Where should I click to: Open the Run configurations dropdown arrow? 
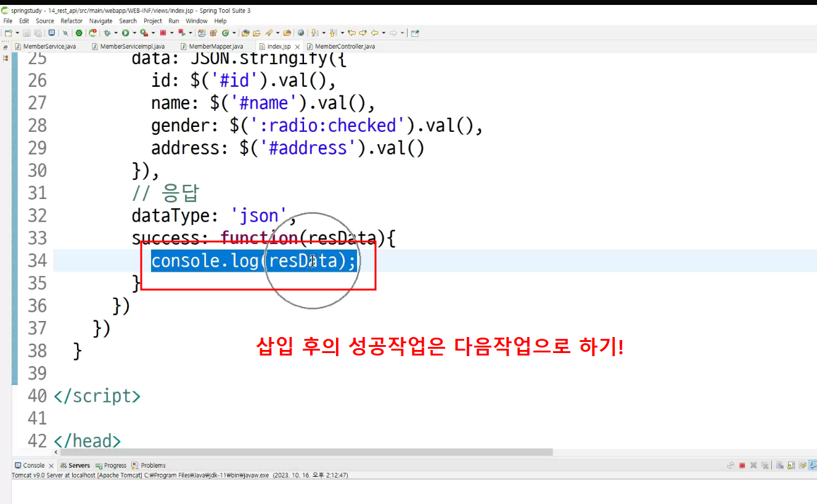click(x=134, y=33)
